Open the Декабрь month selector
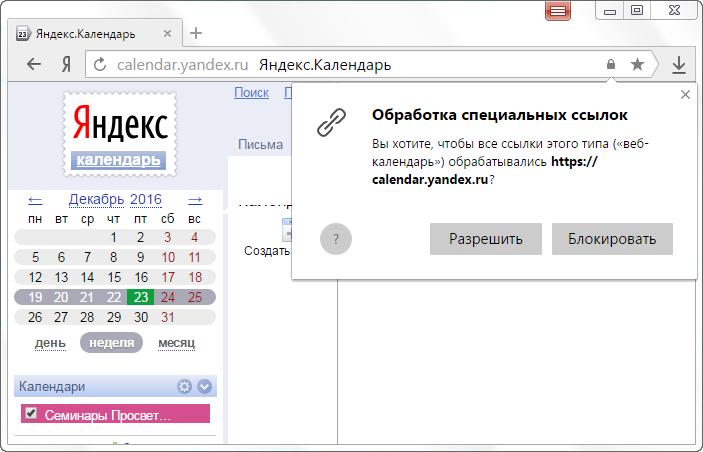The width and height of the screenshot is (703, 452). tap(96, 200)
